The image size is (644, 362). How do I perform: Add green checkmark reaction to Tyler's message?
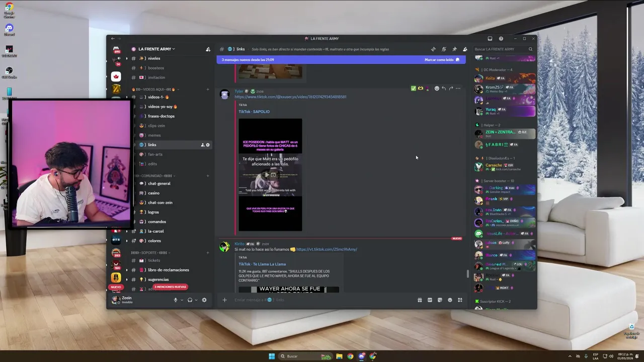click(x=413, y=88)
